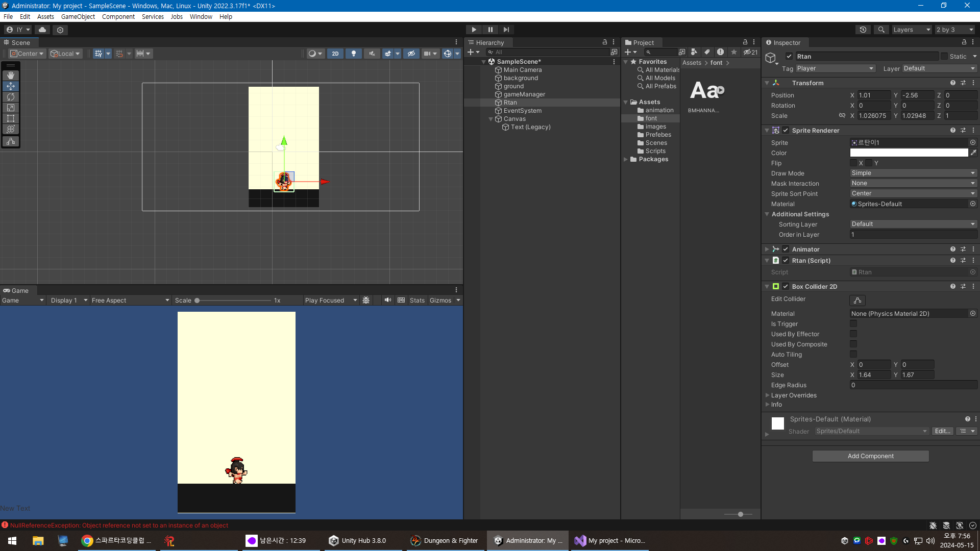Open the global search icon
This screenshot has height=551, width=980.
point(881,30)
